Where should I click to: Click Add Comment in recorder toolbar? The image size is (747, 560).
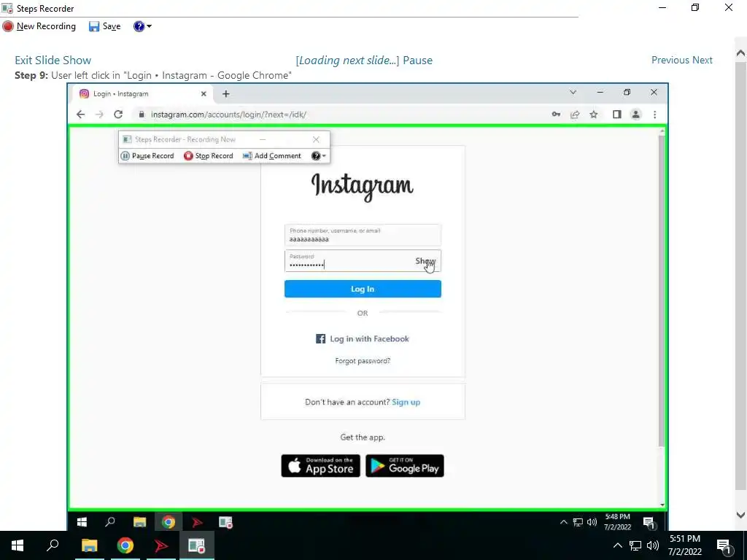click(272, 156)
